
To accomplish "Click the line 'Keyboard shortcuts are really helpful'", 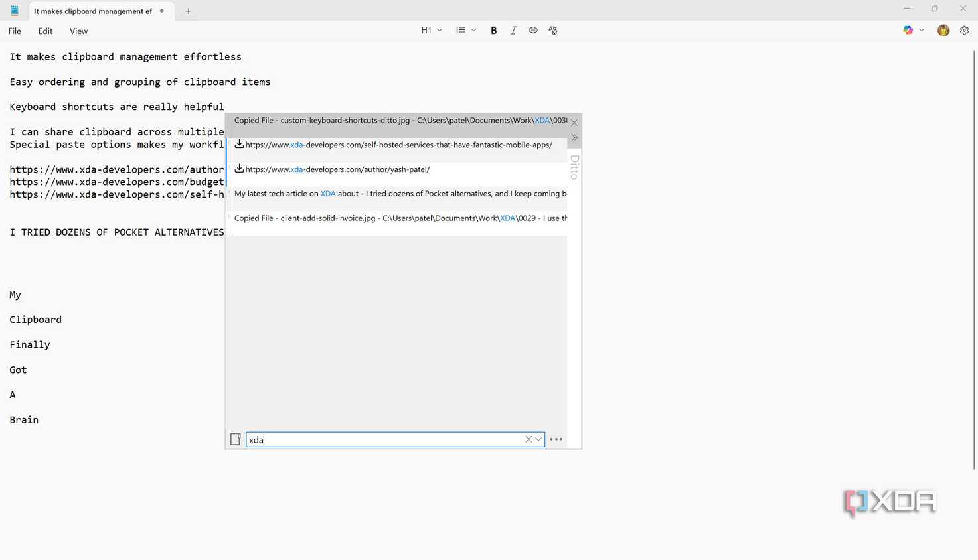I will pyautogui.click(x=117, y=107).
